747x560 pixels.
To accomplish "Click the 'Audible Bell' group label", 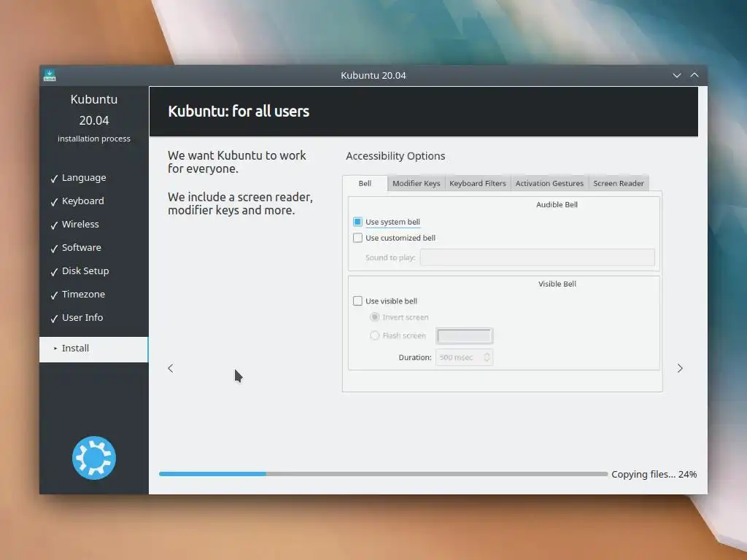I will (x=557, y=205).
